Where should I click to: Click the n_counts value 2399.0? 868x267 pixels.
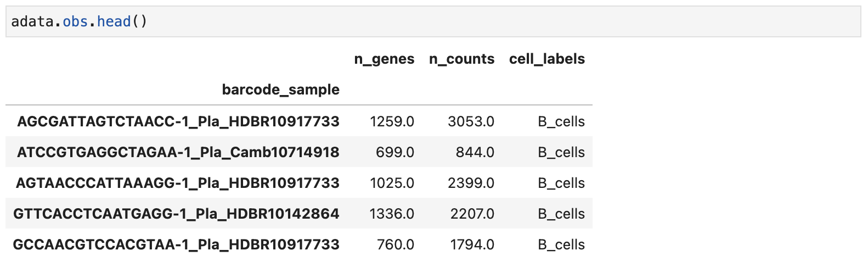pos(471,183)
